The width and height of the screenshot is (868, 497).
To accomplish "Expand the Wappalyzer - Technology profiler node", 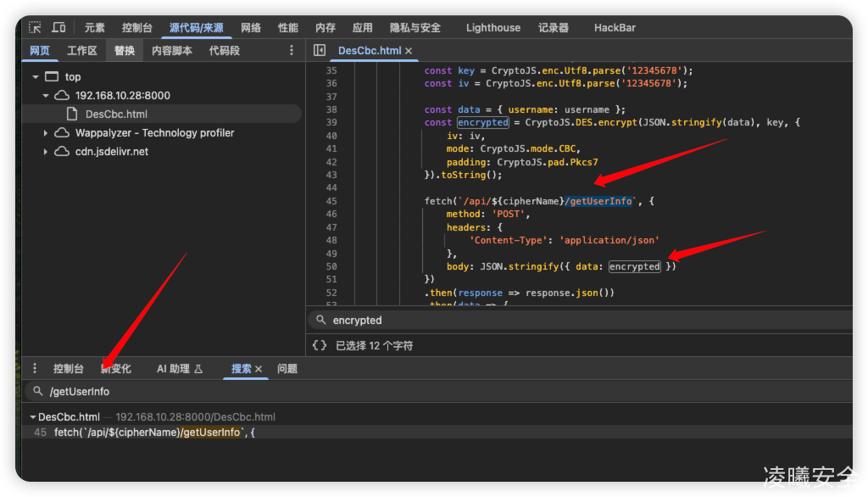I will click(46, 133).
